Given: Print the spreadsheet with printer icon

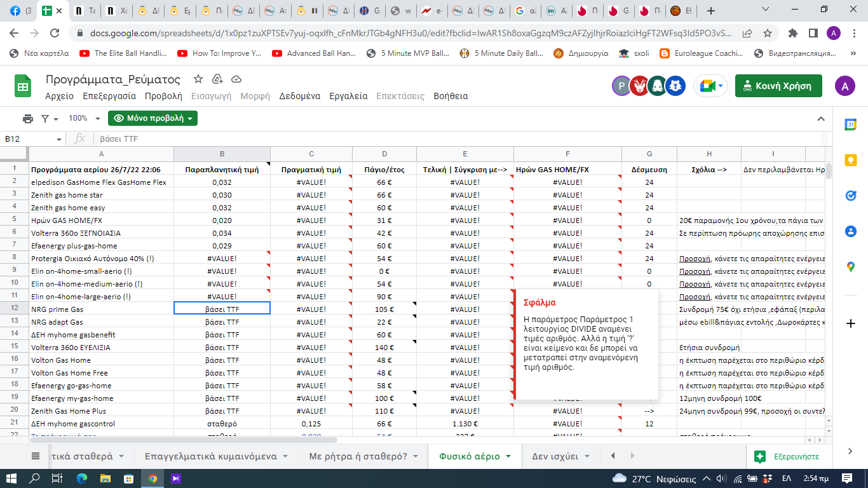Looking at the screenshot, I should (28, 118).
